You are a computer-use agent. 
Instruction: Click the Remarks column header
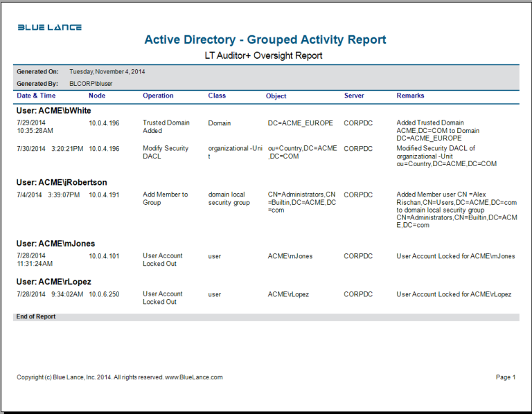point(410,96)
